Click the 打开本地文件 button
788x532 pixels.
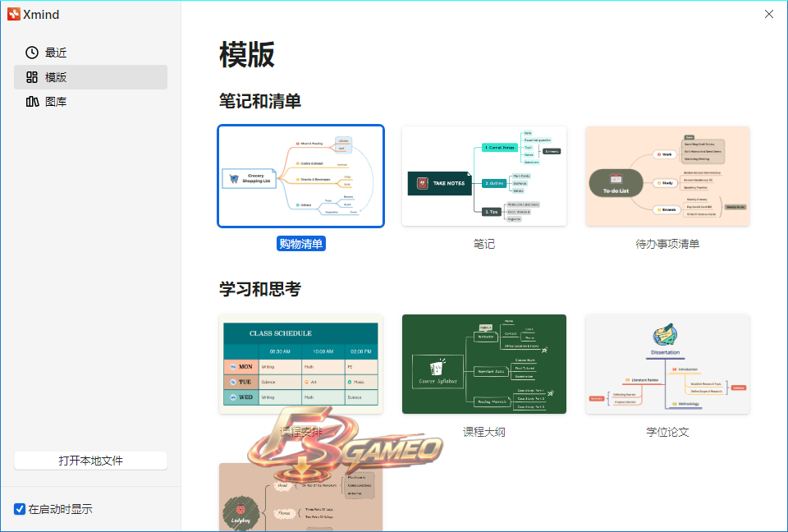click(x=90, y=461)
